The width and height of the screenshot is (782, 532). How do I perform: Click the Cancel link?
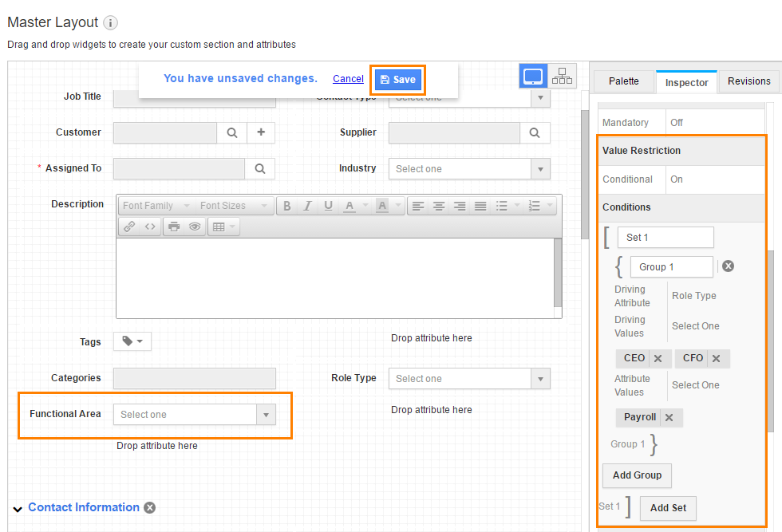(348, 79)
